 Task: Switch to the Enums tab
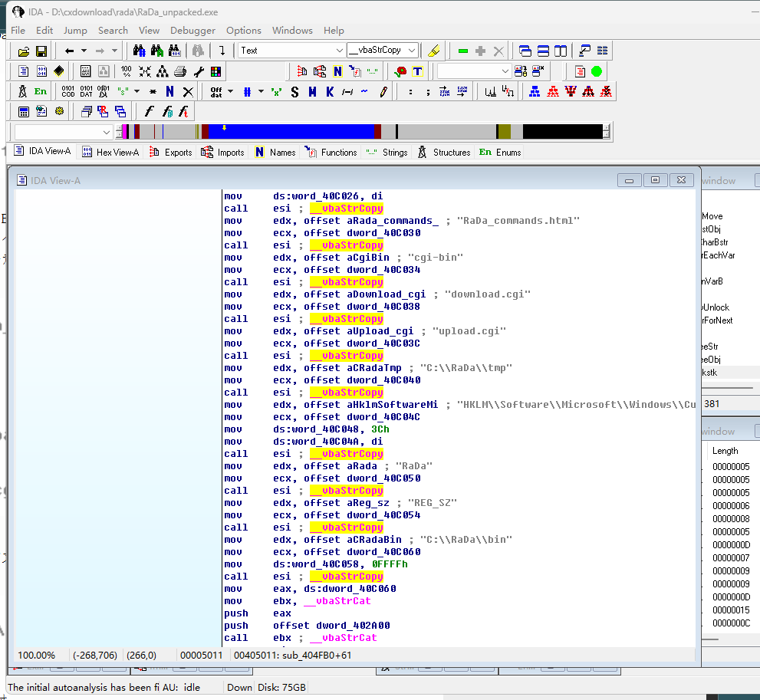point(500,152)
